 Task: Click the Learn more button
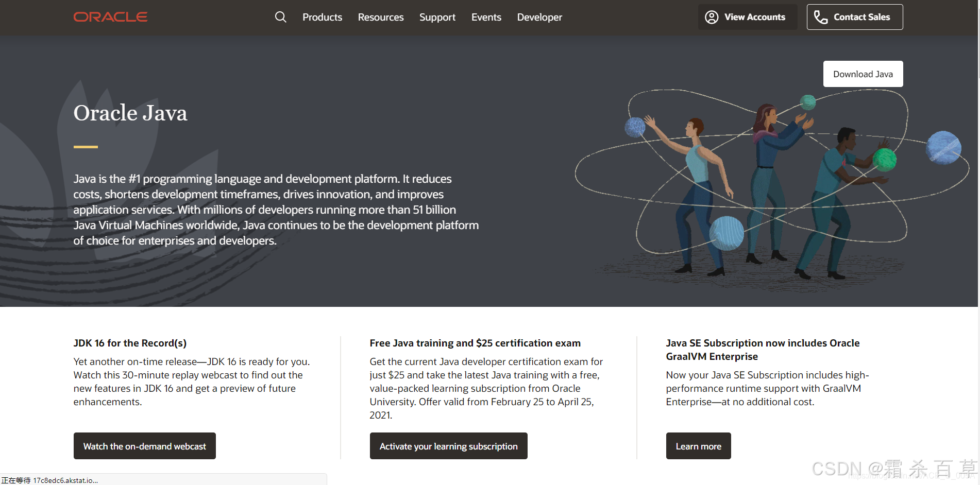tap(699, 446)
